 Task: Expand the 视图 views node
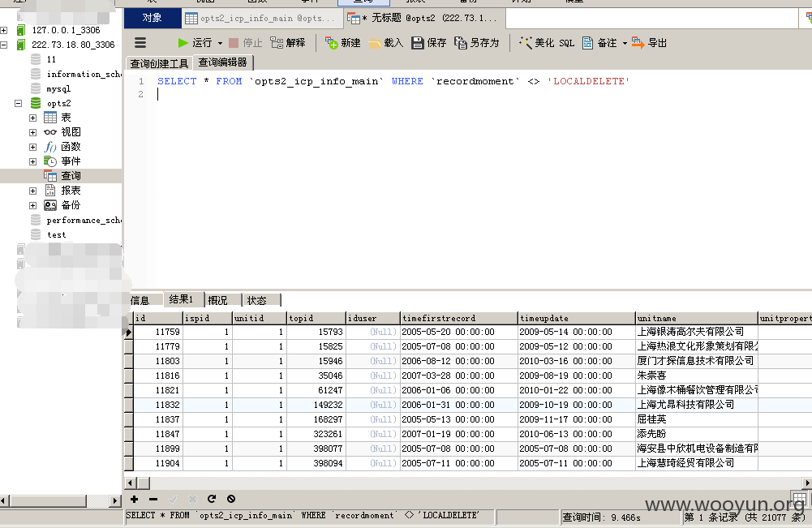32,132
